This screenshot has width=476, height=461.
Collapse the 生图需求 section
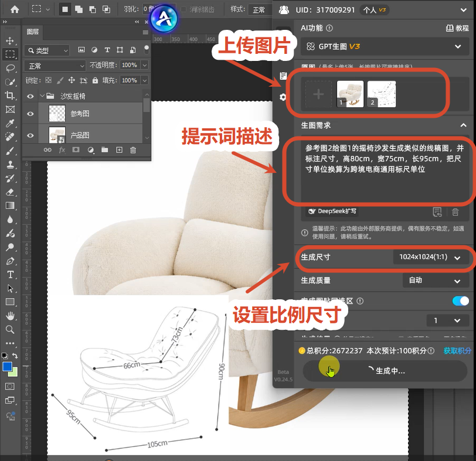pyautogui.click(x=463, y=125)
